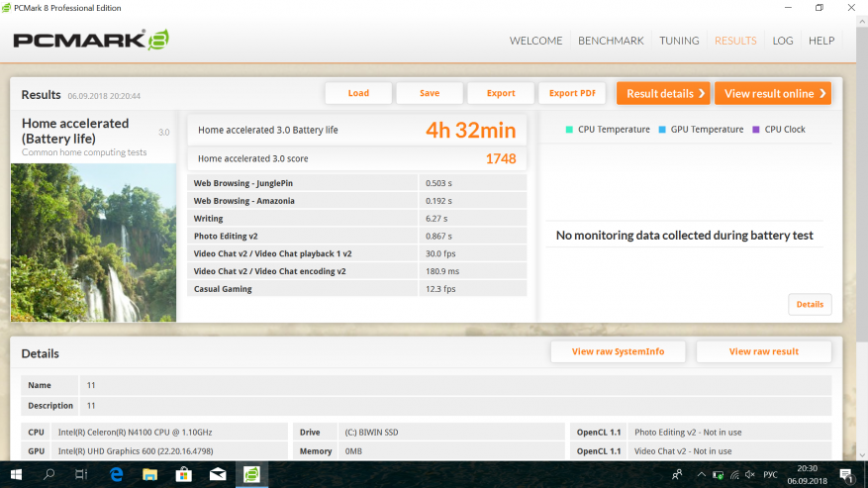Open People icon in system tray

pyautogui.click(x=677, y=475)
